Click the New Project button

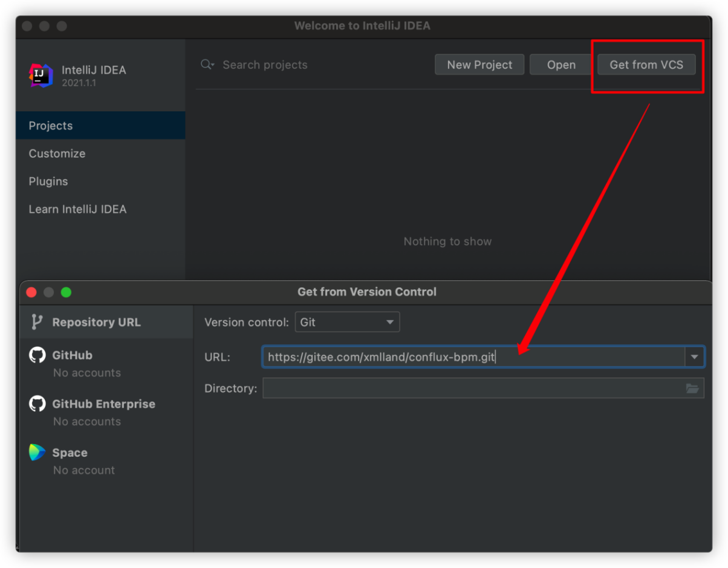click(x=479, y=65)
